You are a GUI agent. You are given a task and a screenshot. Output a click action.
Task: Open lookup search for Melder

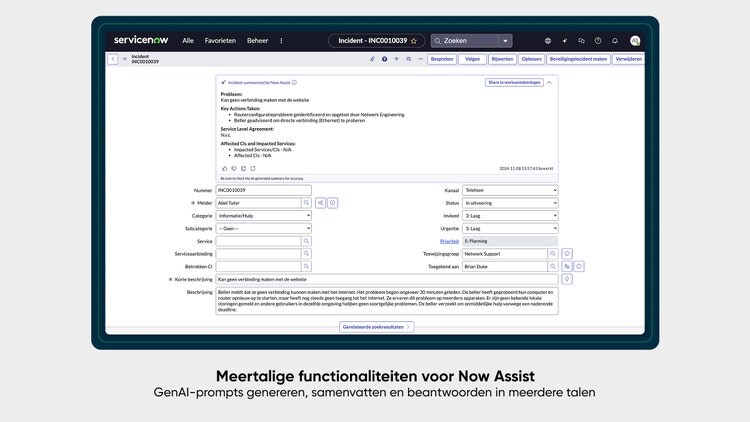[306, 203]
